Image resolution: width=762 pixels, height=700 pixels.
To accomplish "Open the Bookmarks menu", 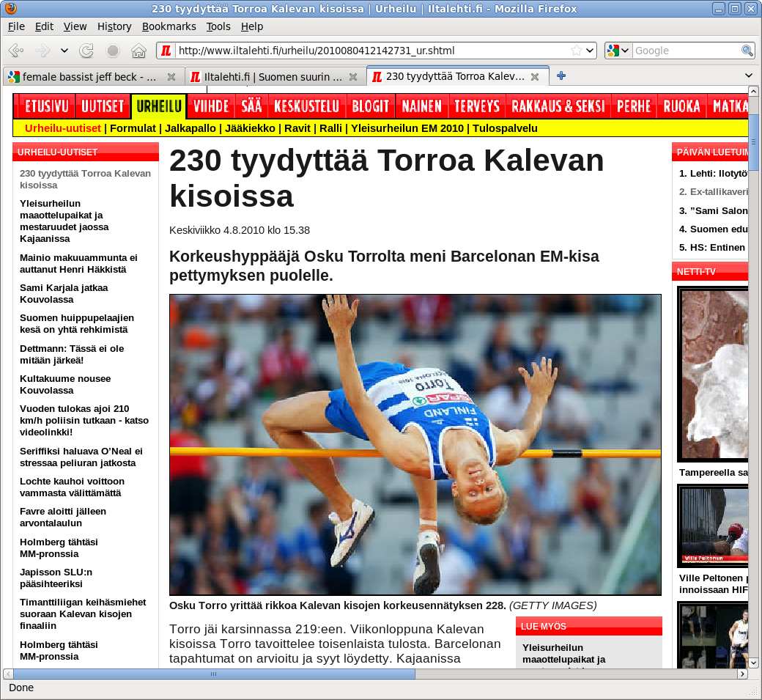I will (x=169, y=26).
